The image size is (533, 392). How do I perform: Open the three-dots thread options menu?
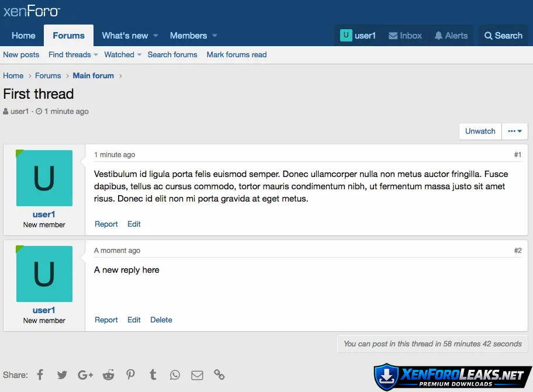[515, 131]
